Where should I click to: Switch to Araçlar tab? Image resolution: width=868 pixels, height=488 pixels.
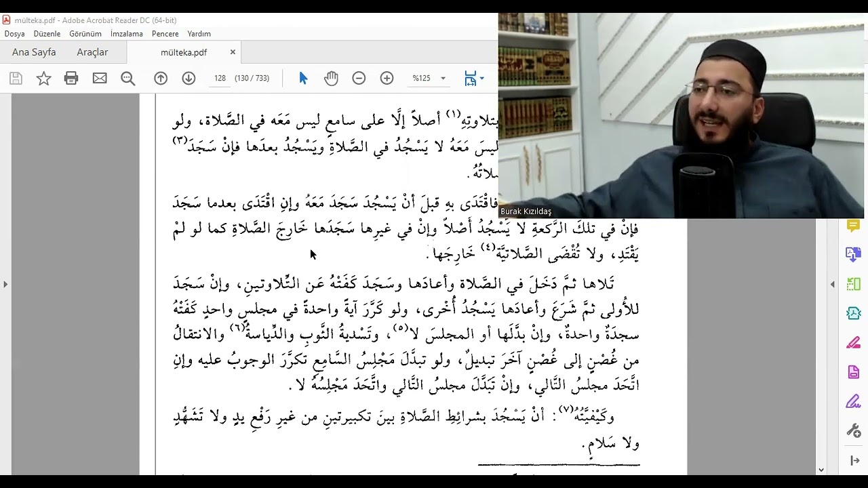(x=92, y=52)
